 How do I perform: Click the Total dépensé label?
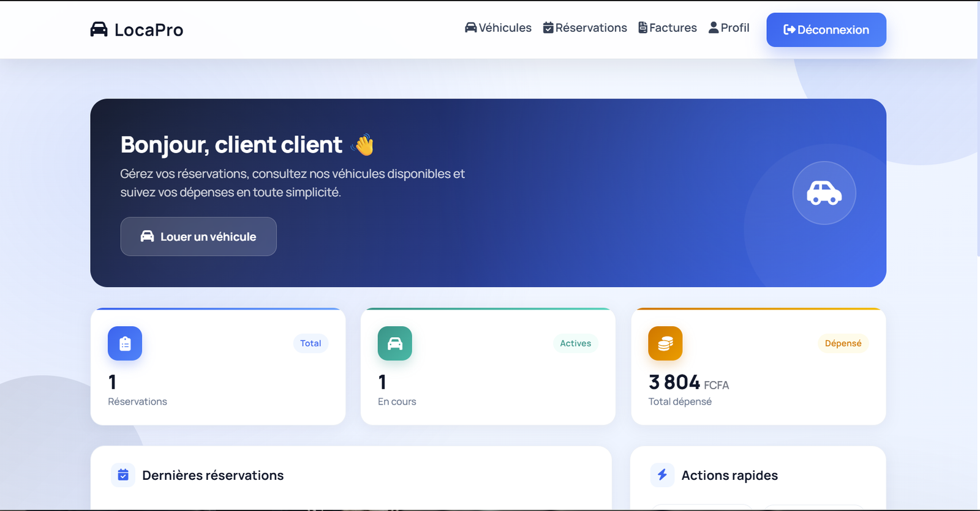pos(680,401)
